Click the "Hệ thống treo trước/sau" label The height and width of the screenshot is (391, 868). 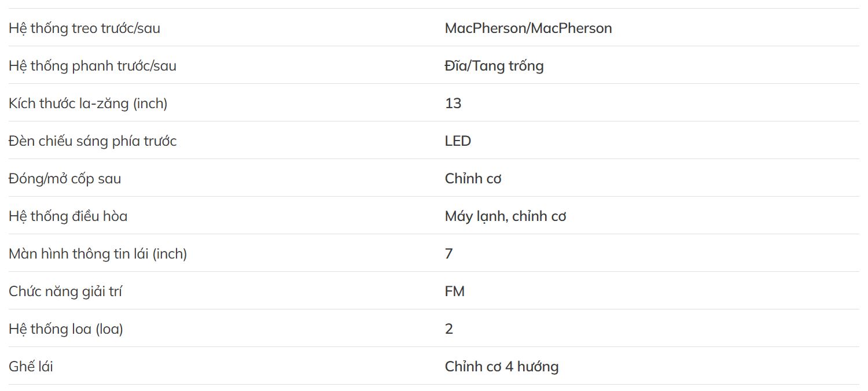point(84,28)
